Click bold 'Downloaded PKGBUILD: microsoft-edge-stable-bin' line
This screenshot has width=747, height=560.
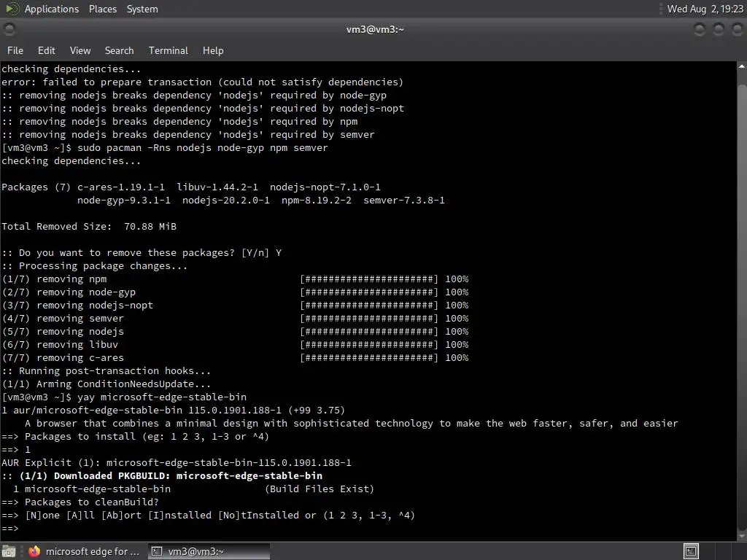[x=162, y=476]
